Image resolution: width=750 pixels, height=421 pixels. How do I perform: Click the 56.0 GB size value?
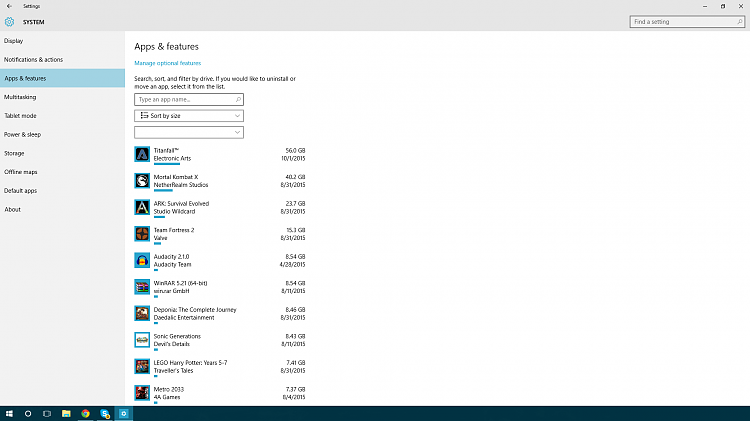point(295,150)
